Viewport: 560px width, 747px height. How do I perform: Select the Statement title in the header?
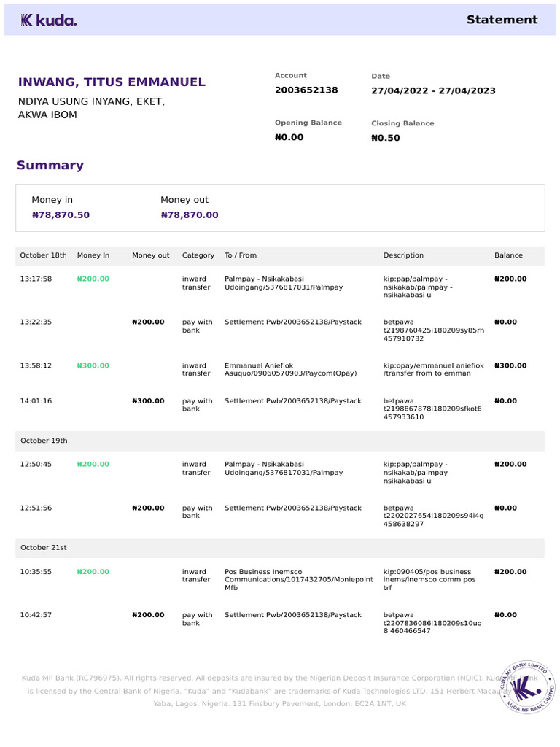(502, 20)
